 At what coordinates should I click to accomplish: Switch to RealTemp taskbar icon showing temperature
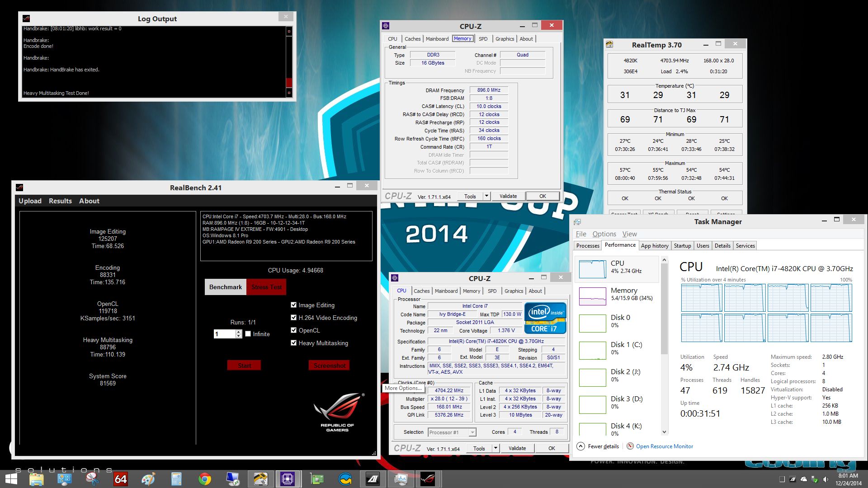click(x=261, y=479)
